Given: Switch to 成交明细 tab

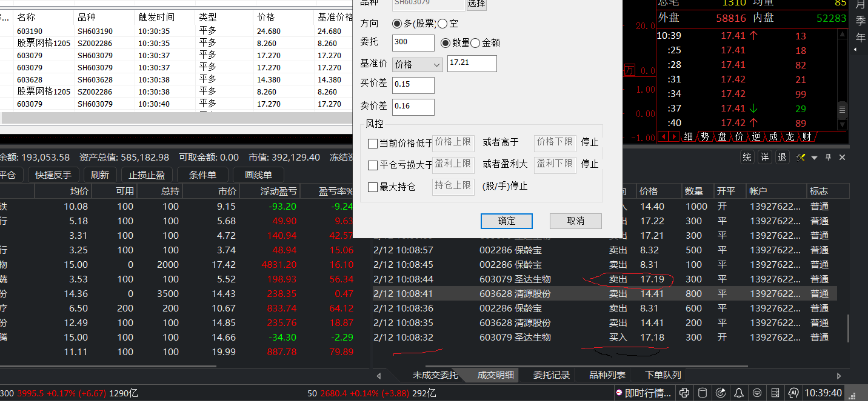Looking at the screenshot, I should pos(495,375).
